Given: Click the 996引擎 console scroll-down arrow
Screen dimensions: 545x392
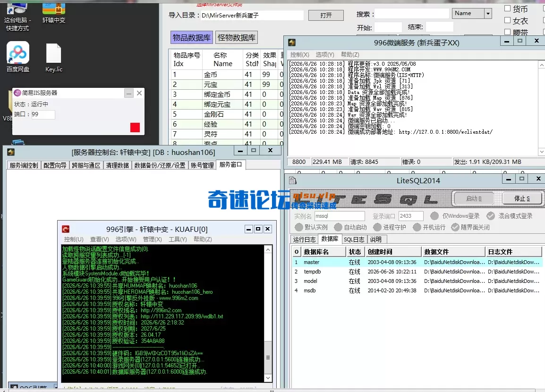Looking at the screenshot, I should (x=268, y=378).
